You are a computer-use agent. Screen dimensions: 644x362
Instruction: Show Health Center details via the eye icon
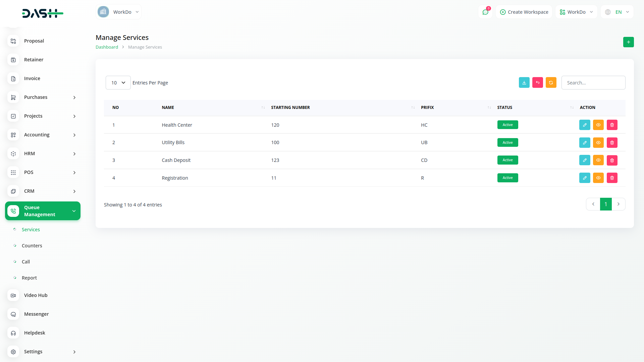click(x=598, y=125)
